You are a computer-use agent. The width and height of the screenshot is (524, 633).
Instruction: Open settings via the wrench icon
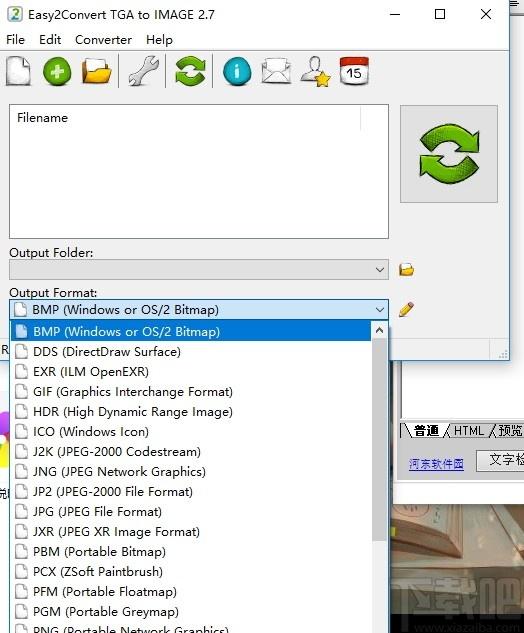click(143, 71)
